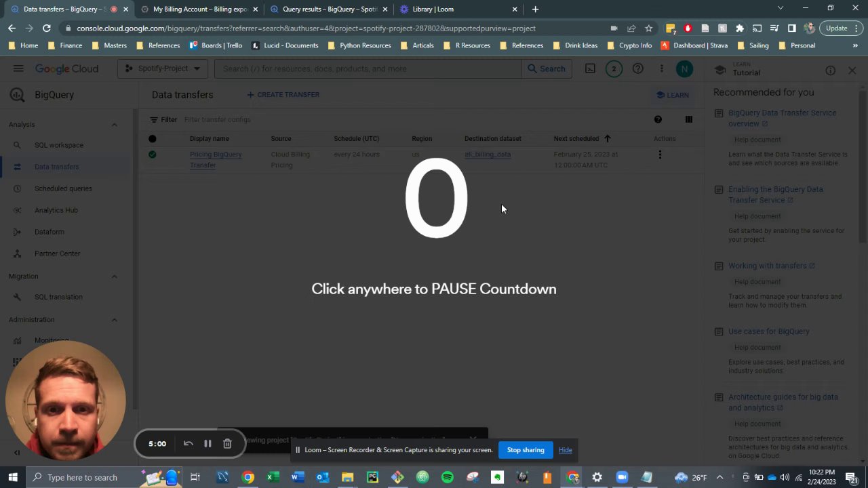Screen dimensions: 868x488
Task: Delete the Loom recording via trash icon
Action: click(227, 444)
